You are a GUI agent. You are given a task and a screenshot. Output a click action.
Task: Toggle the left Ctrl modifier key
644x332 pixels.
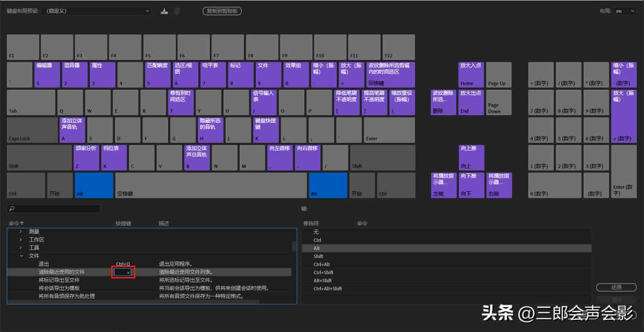coord(26,185)
